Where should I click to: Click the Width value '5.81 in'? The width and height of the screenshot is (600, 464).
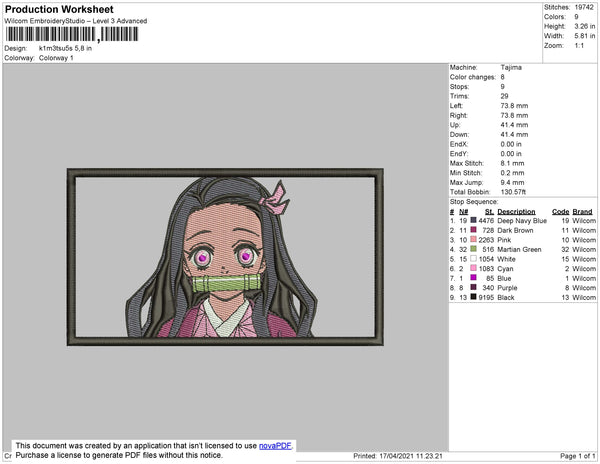point(585,36)
